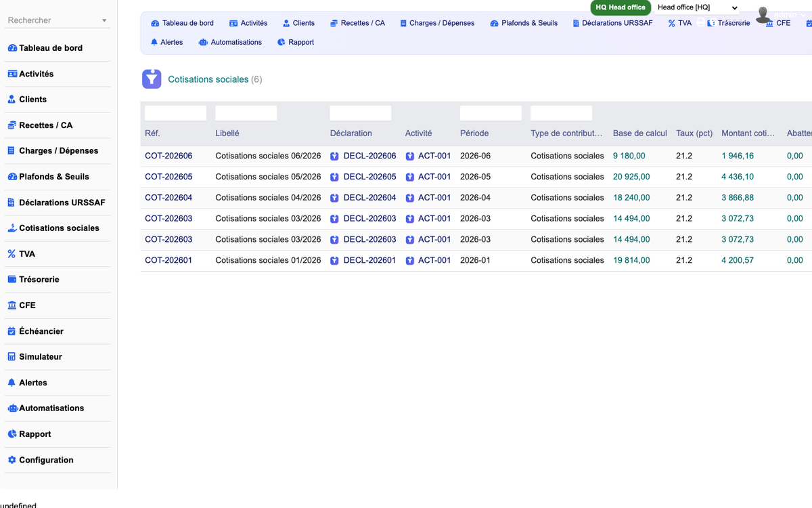Open Simulateur in the sidebar
Screen dimensions: 812x508
[41, 357]
